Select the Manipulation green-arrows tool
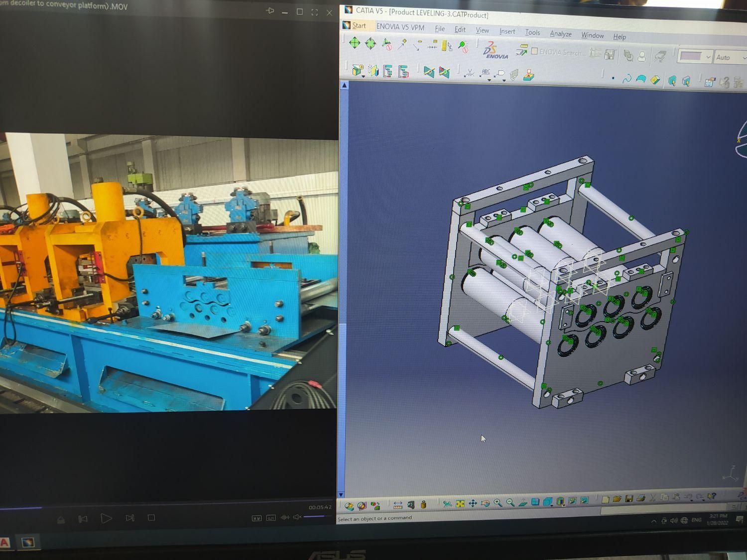The height and width of the screenshot is (560, 747). pos(355,43)
